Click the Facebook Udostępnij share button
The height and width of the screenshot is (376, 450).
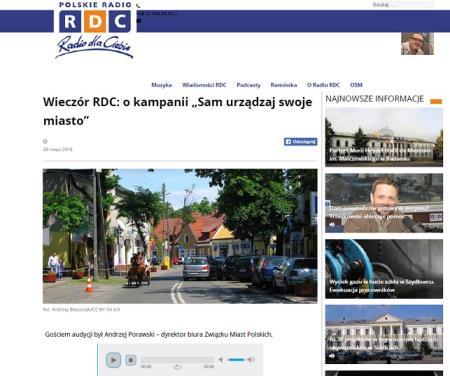pos(300,142)
